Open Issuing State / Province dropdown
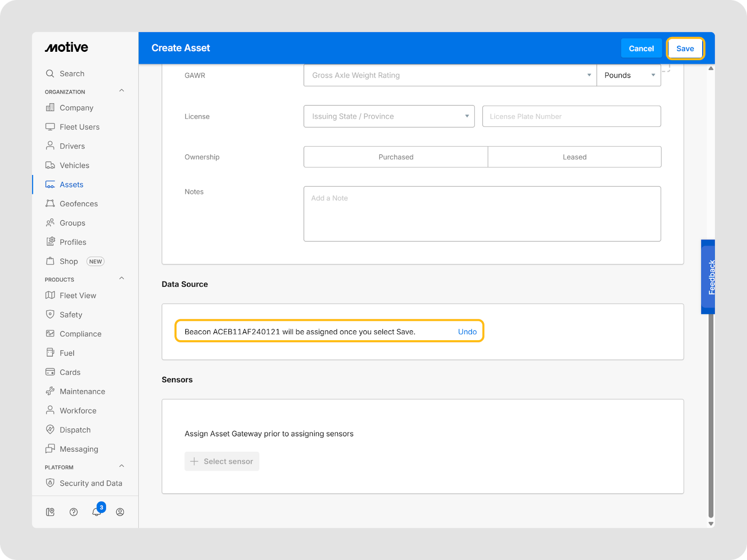The image size is (747, 560). tap(389, 116)
